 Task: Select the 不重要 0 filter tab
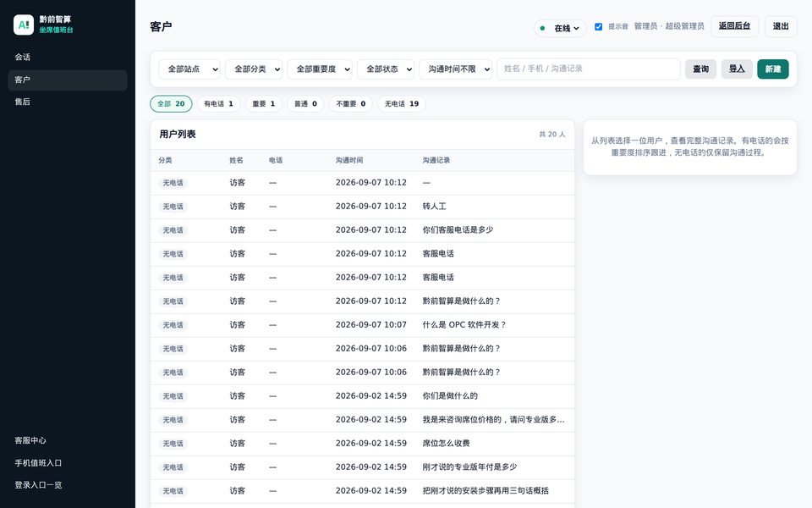(x=350, y=103)
